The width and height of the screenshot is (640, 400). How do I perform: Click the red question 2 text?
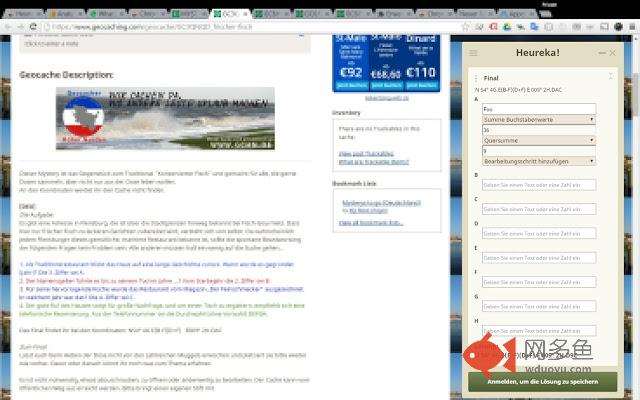coord(145,281)
